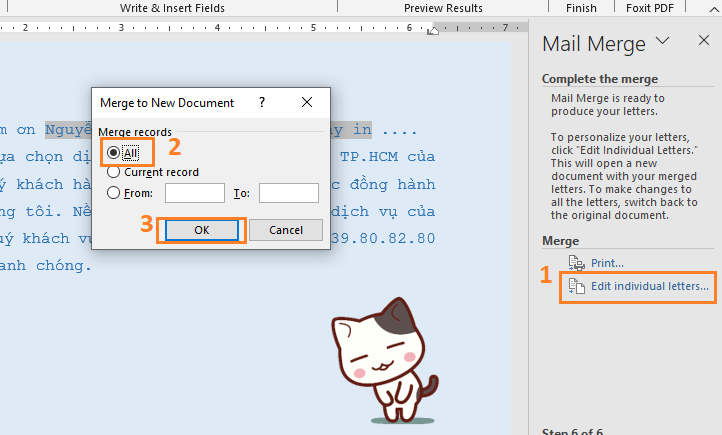Click the Edit individual letters icon
The width and height of the screenshot is (722, 435).
(x=576, y=286)
